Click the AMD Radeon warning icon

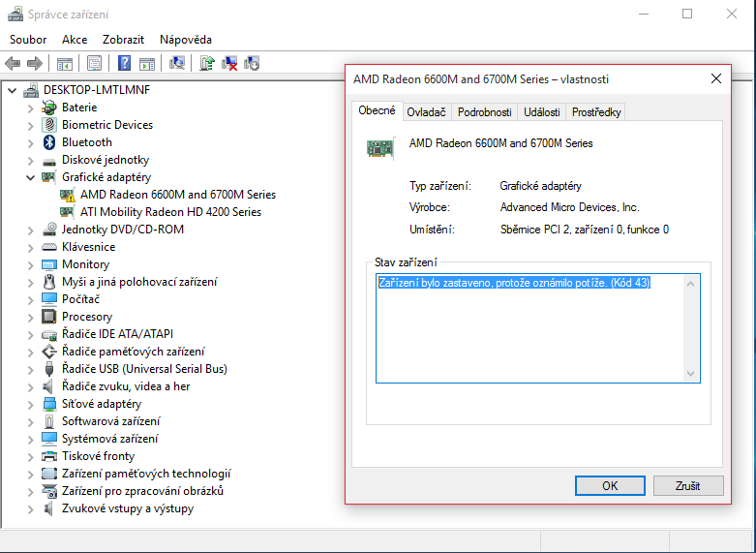[x=68, y=195]
